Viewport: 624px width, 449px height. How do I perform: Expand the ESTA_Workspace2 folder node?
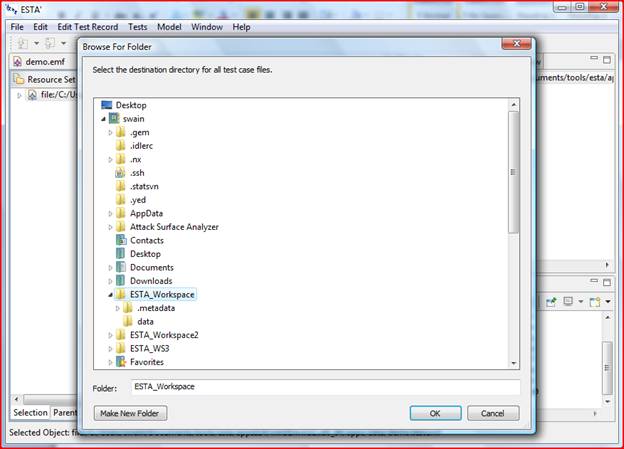[110, 335]
